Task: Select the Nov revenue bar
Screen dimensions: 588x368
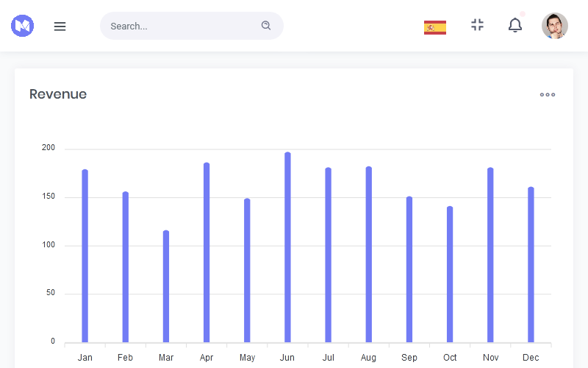Action: click(x=490, y=255)
